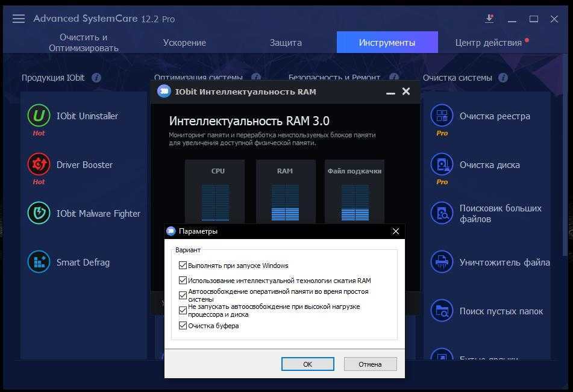Confirm settings with OK button
Screen dimensions: 573x392
coord(308,364)
